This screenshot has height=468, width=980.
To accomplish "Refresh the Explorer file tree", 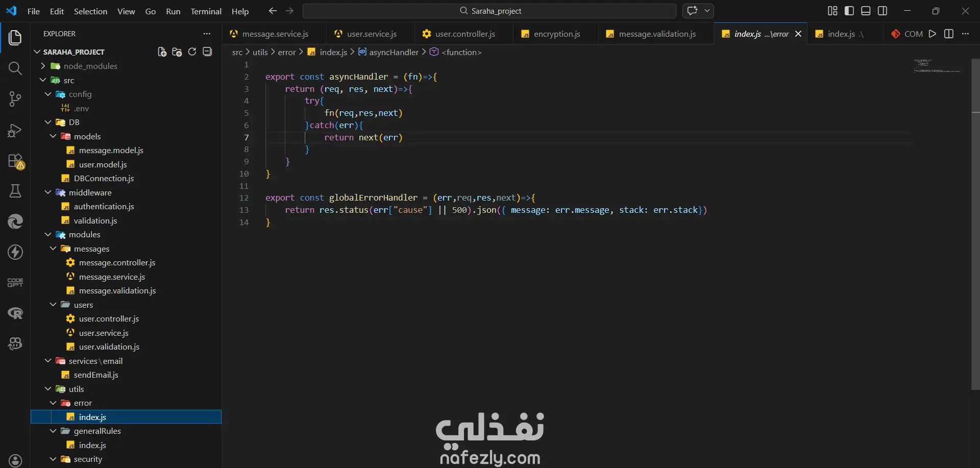I will tap(192, 52).
